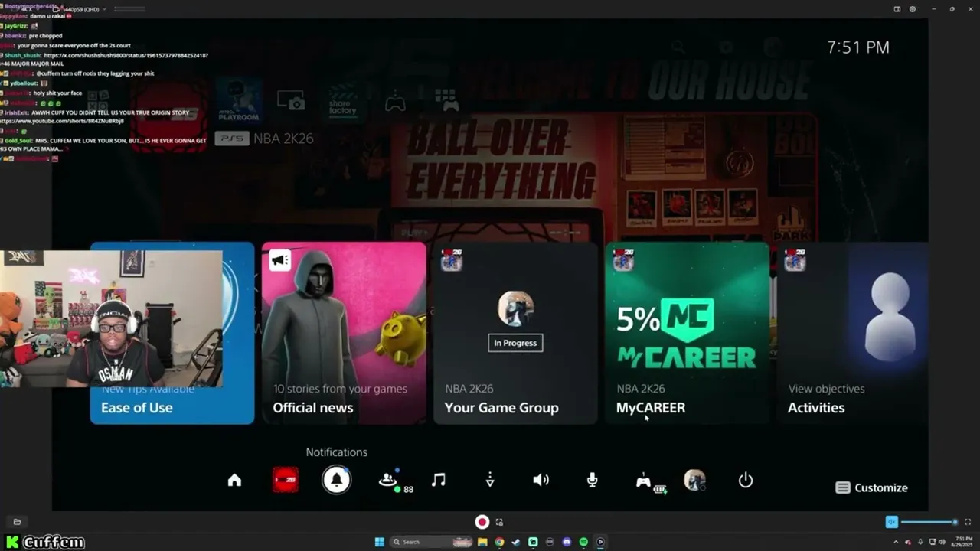The height and width of the screenshot is (551, 980).
Task: Click the NBA 2K26 badge on MyCAREER card
Action: pos(623,259)
